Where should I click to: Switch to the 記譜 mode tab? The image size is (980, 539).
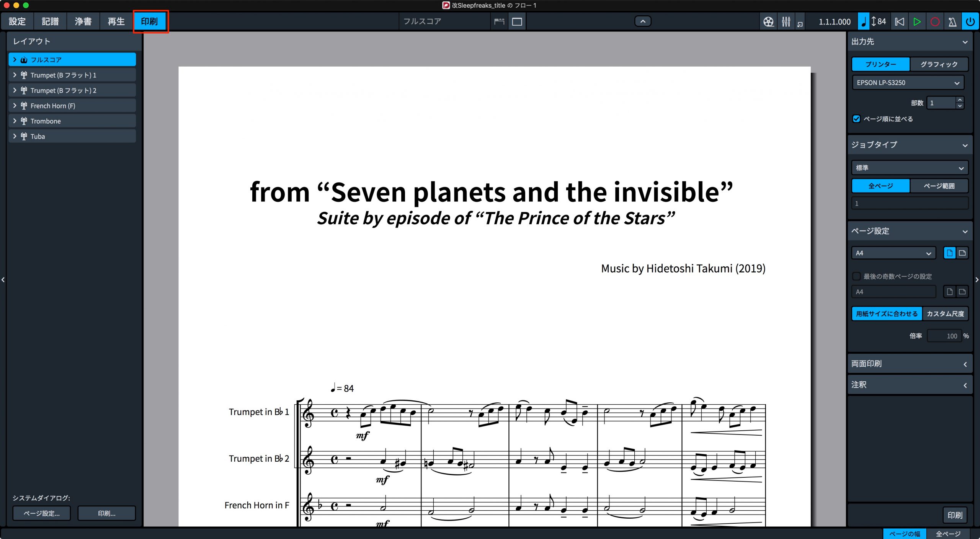(50, 21)
